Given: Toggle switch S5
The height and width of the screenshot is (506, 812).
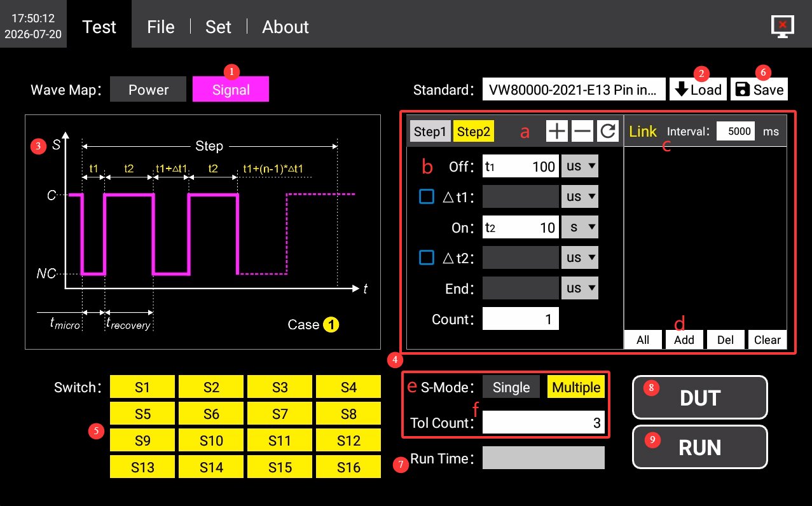Looking at the screenshot, I should point(142,414).
